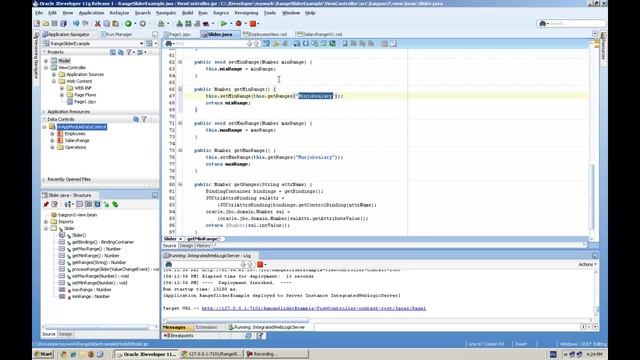The width and height of the screenshot is (640, 360).
Task: Click the Cut scissors toolbar icon
Action: tap(98, 24)
